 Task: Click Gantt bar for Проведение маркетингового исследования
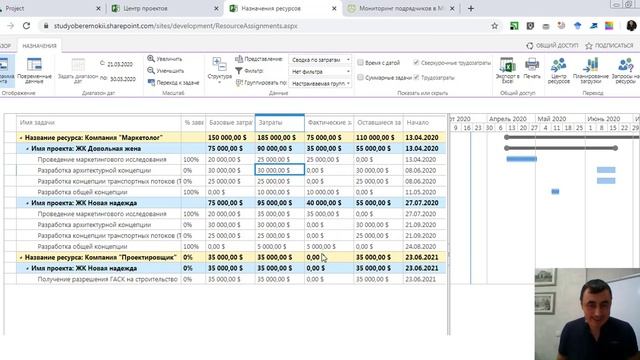[x=522, y=159]
